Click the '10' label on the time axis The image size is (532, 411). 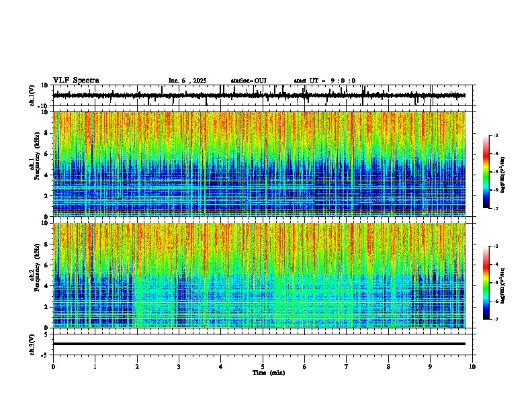(x=472, y=367)
